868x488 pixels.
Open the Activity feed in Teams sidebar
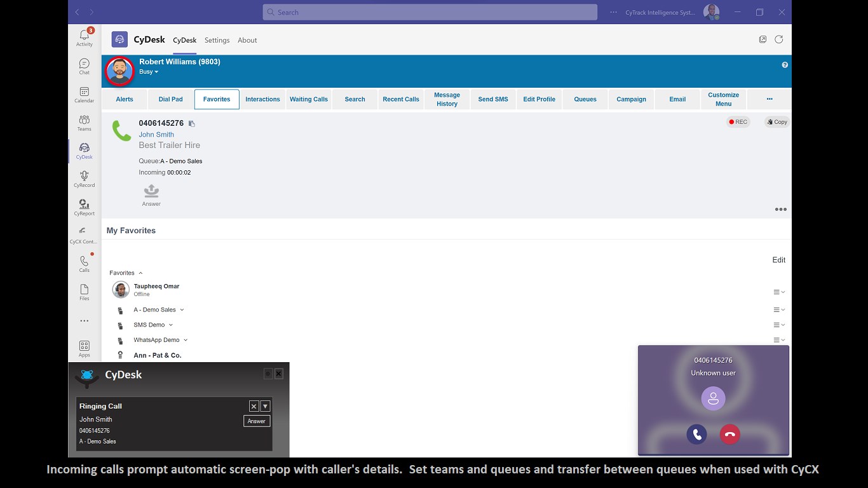(85, 37)
